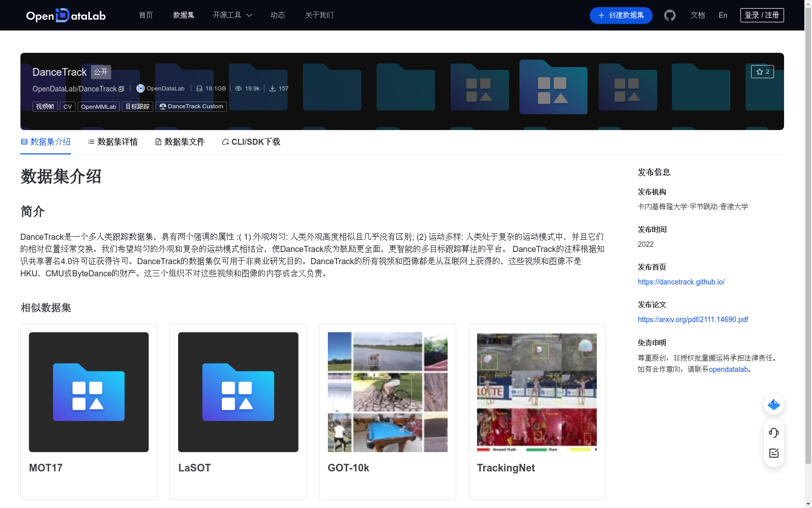Switch language to En
812x508 pixels.
723,15
